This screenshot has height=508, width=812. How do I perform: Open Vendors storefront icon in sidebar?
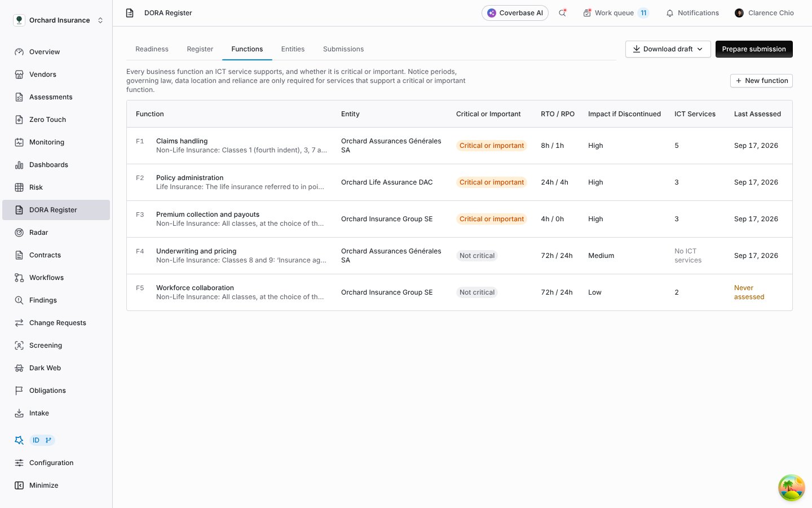tap(19, 75)
